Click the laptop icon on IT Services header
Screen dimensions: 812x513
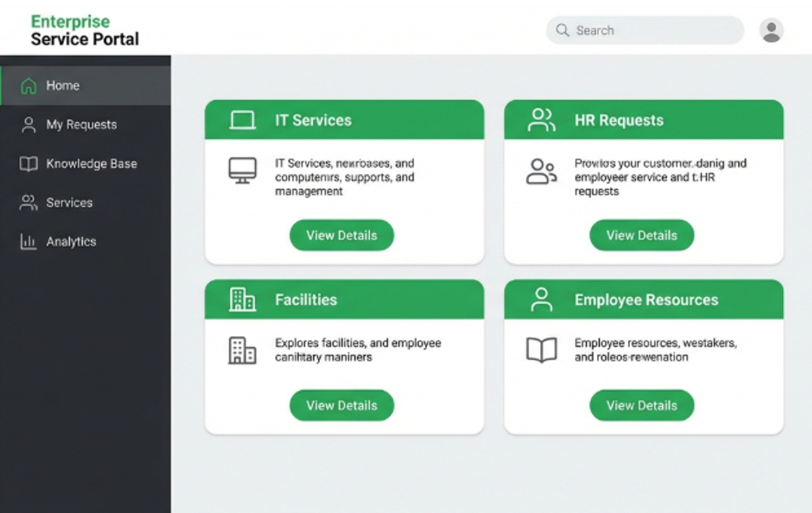coord(243,119)
